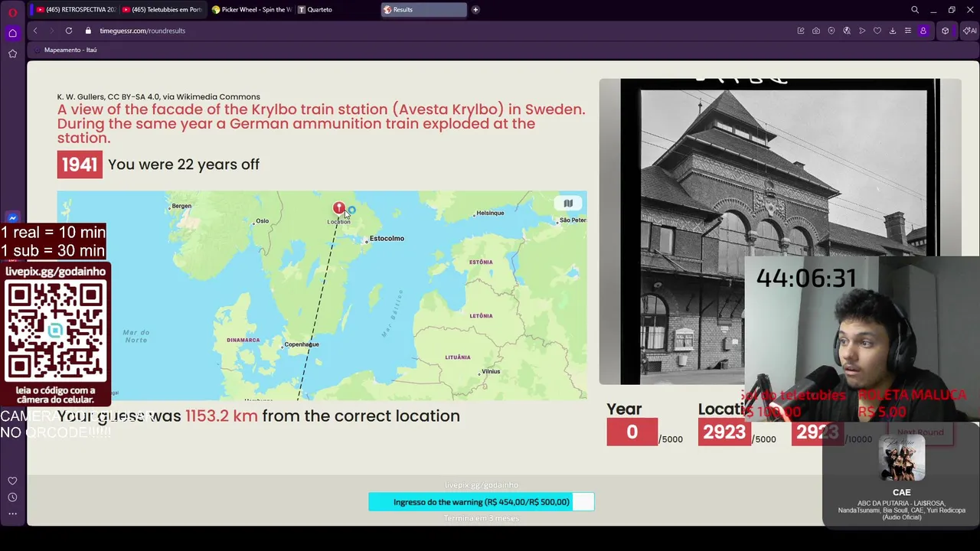Open the sidebar heart icon
The width and height of the screenshot is (980, 551).
(12, 481)
